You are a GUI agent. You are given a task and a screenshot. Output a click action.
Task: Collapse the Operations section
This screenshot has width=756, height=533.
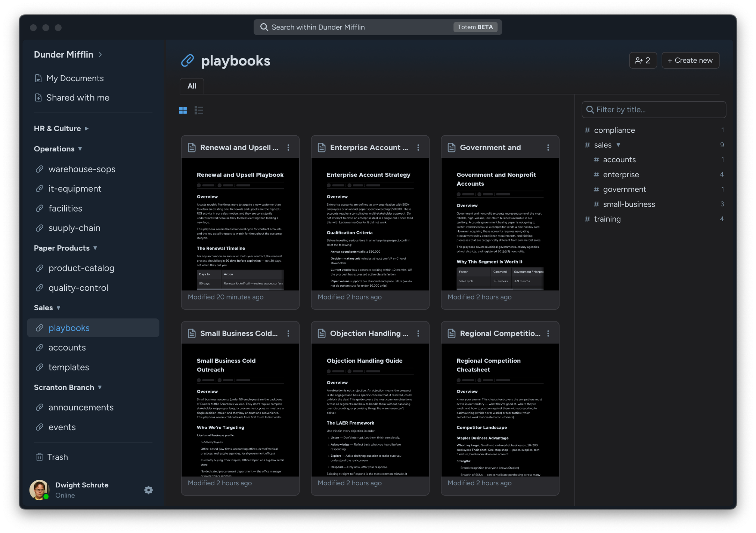coord(80,149)
